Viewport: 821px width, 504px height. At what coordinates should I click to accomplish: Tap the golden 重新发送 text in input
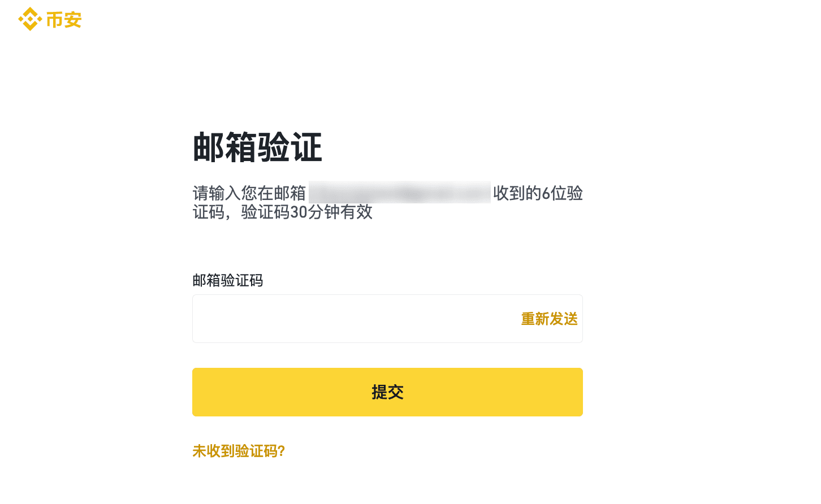click(549, 319)
